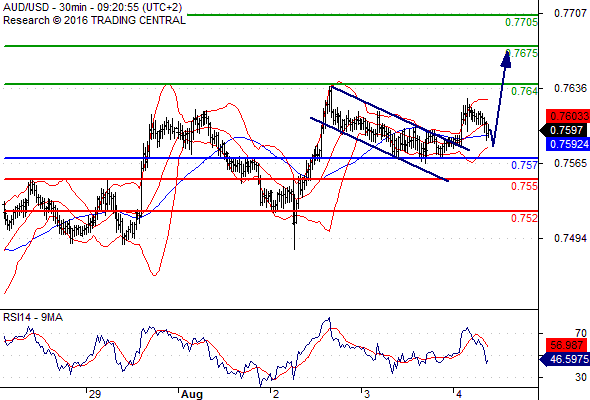This screenshot has height=400, width=590.
Task: Click the red 0.755 support label
Action: 524,186
